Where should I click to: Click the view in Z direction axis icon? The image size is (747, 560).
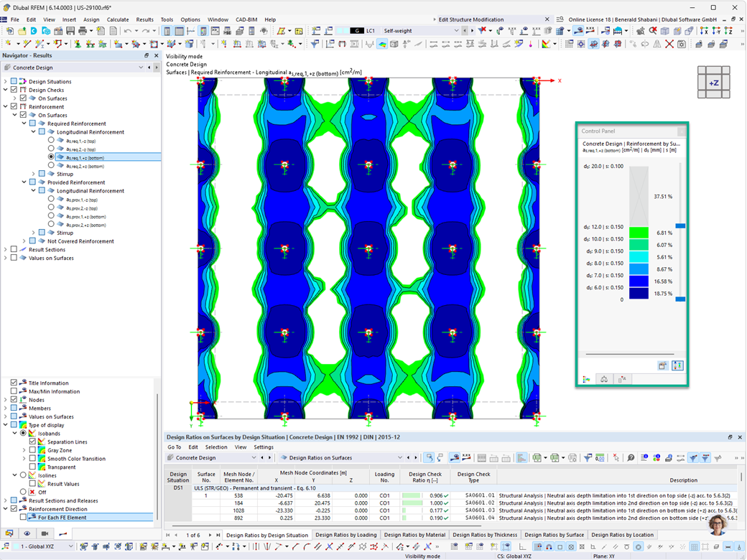tap(728, 31)
